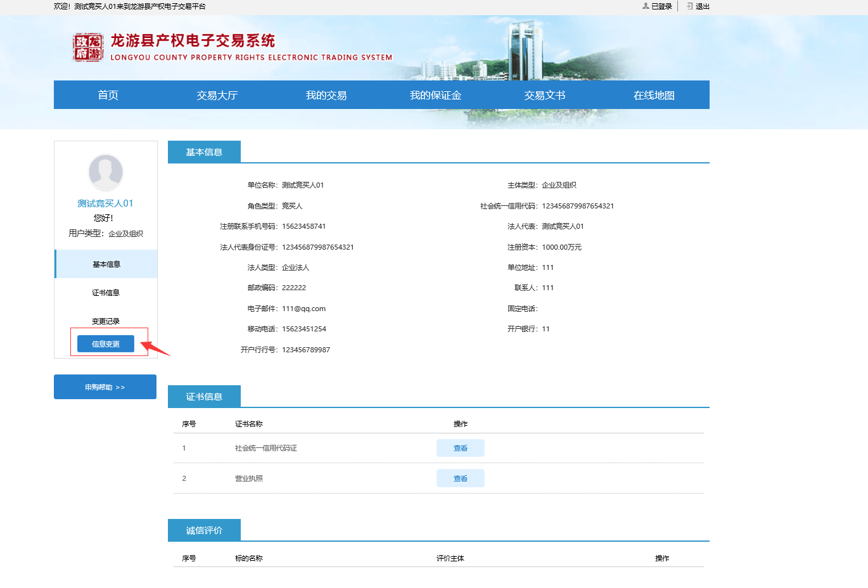Select 基本信息 in the sidebar

point(106,264)
